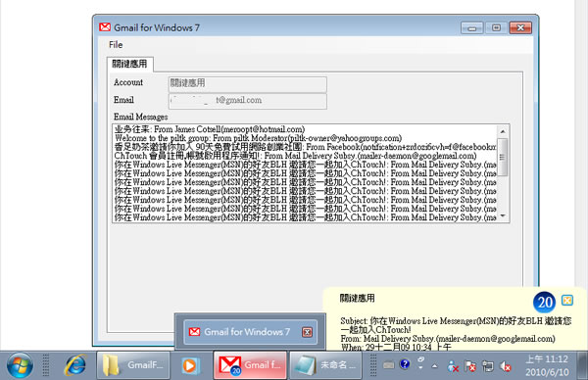Close the Gmail for Windows 7 window
Image resolution: width=588 pixels, height=380 pixels.
pos(520,28)
